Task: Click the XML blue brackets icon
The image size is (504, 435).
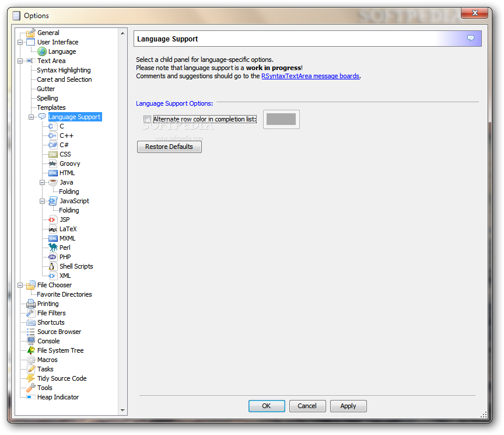Action: [x=52, y=276]
